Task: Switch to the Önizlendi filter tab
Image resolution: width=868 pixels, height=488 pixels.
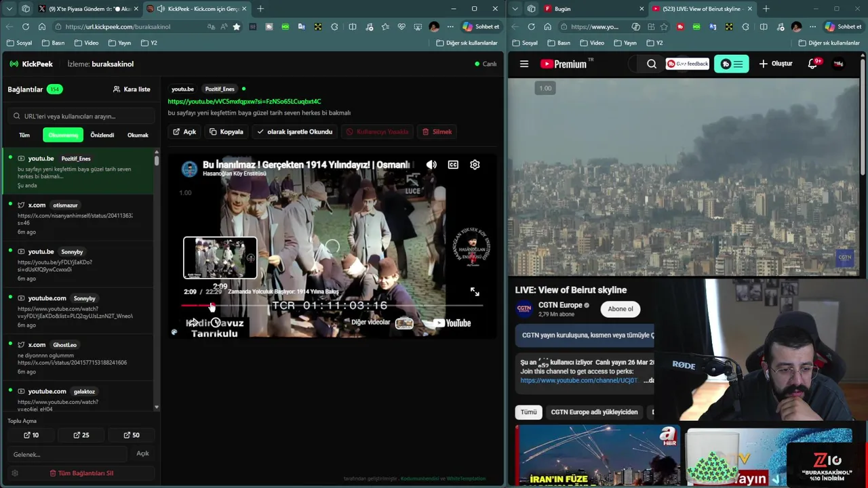Action: click(102, 135)
